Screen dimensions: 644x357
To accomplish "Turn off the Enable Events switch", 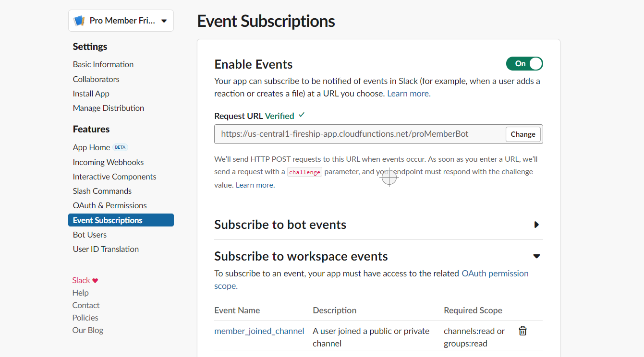I will 524,63.
